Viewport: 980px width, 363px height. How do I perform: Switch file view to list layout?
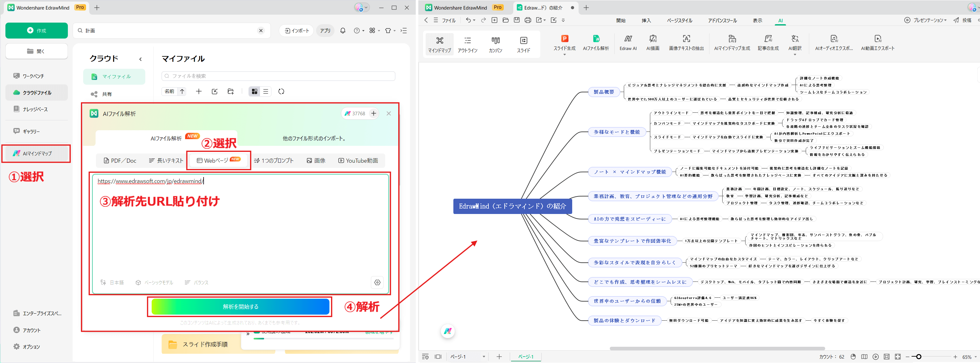[x=265, y=91]
